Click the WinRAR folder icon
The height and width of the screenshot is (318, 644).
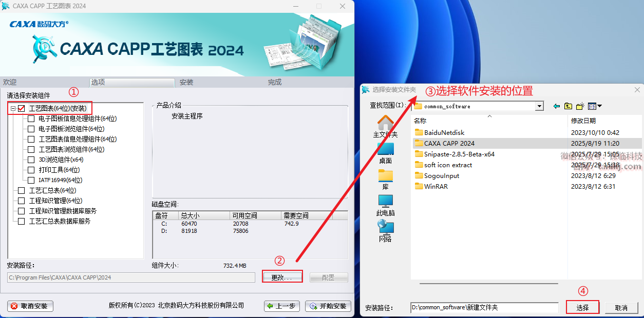419,187
